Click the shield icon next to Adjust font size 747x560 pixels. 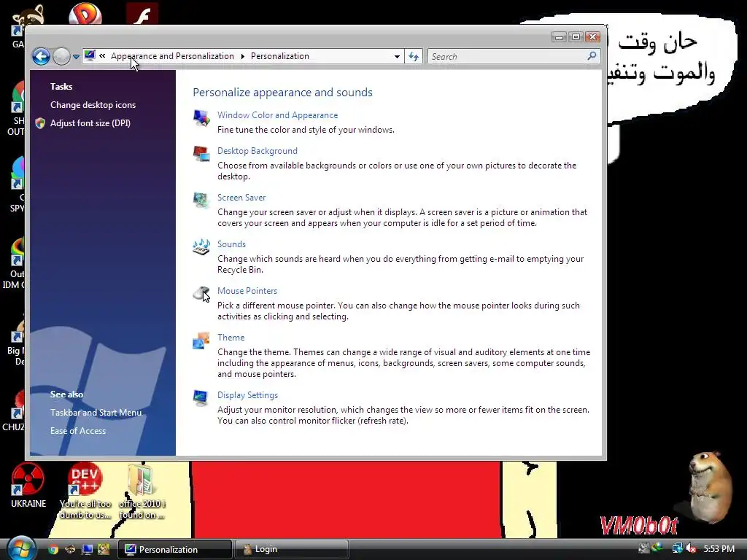(x=41, y=123)
